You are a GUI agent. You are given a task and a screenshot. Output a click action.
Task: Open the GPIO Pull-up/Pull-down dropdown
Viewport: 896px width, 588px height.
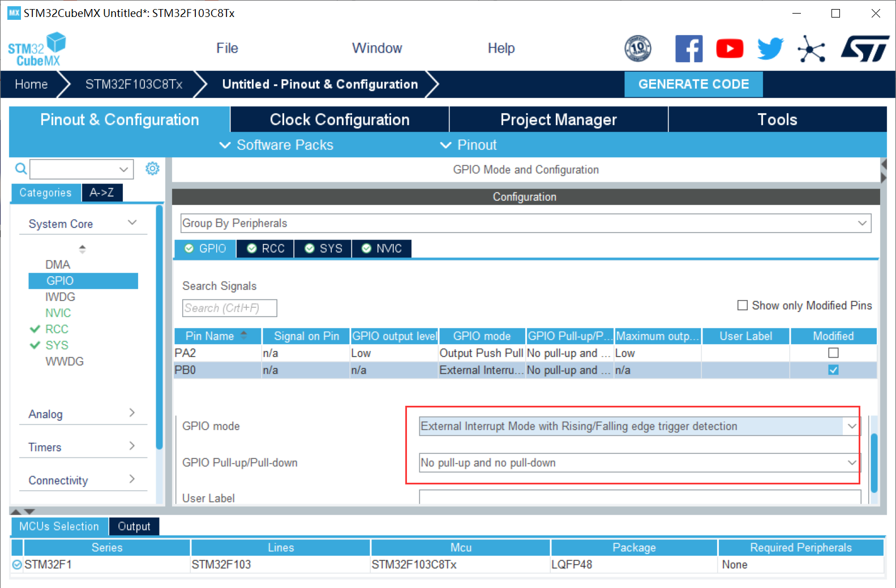(638, 462)
